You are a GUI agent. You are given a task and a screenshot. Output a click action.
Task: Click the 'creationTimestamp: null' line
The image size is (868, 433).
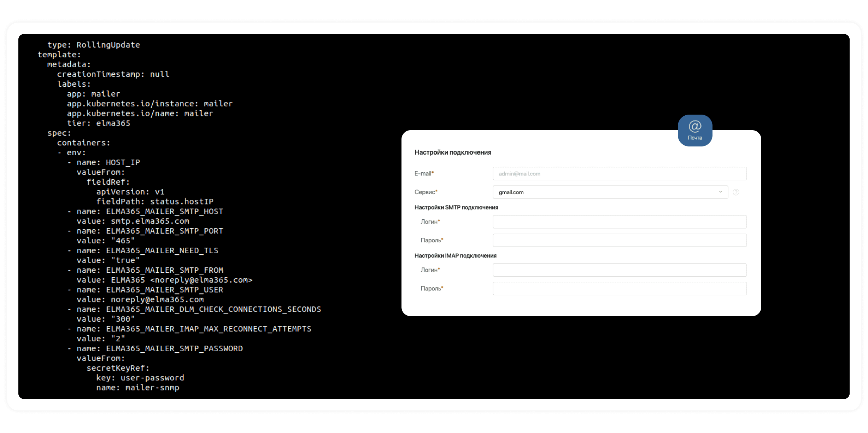tap(113, 74)
